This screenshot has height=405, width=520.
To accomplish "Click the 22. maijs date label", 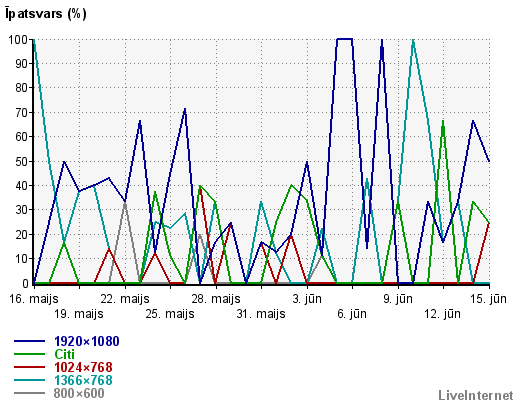I will tap(125, 299).
